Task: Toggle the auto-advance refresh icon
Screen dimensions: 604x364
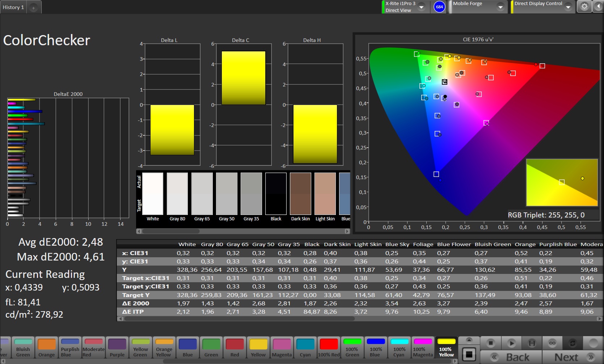Action: (x=573, y=343)
